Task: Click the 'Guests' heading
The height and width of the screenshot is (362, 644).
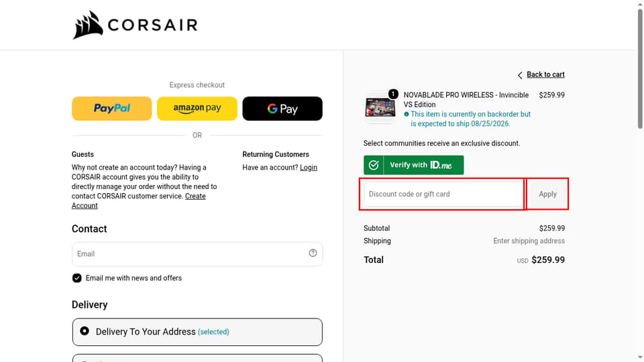Action: [83, 154]
